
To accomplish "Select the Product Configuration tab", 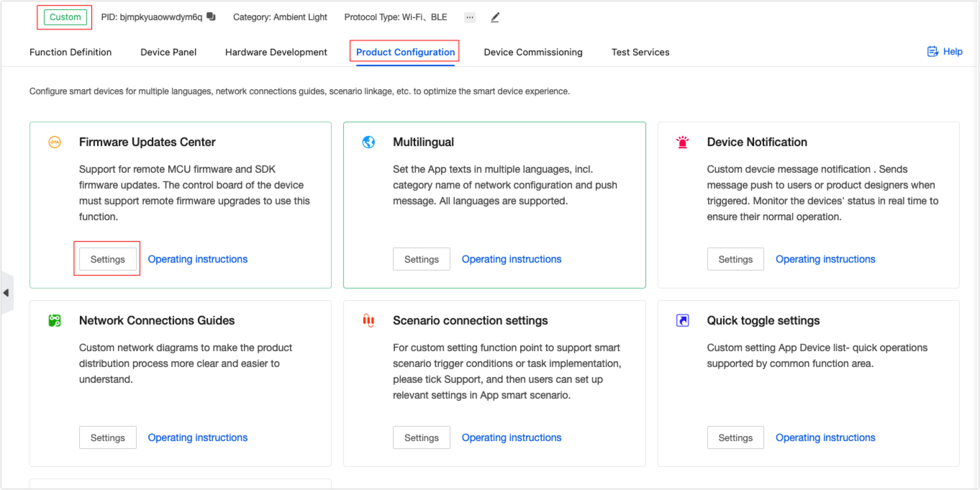I will [405, 52].
